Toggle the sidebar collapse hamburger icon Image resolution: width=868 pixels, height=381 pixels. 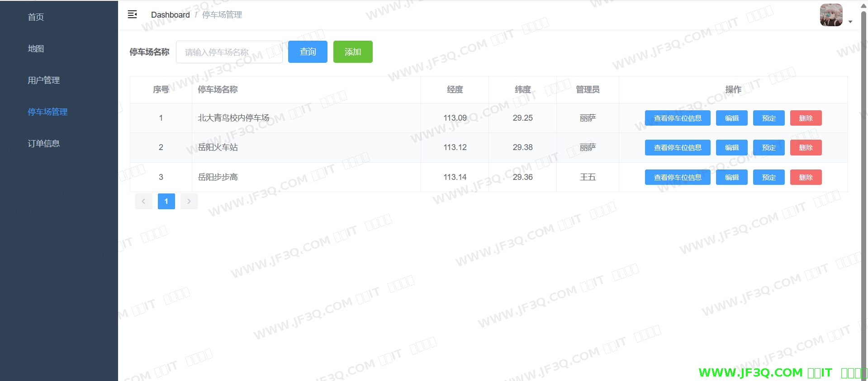click(x=132, y=14)
